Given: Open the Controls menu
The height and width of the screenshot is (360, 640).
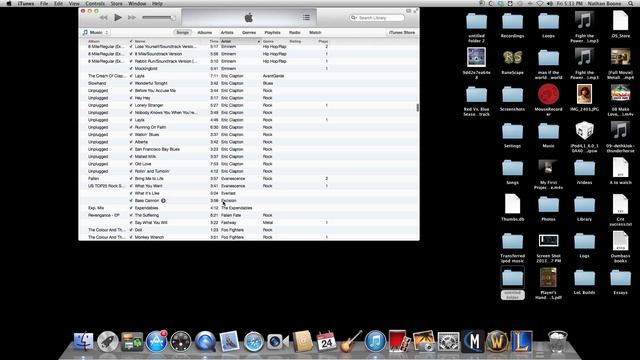Looking at the screenshot, I should [95, 3].
